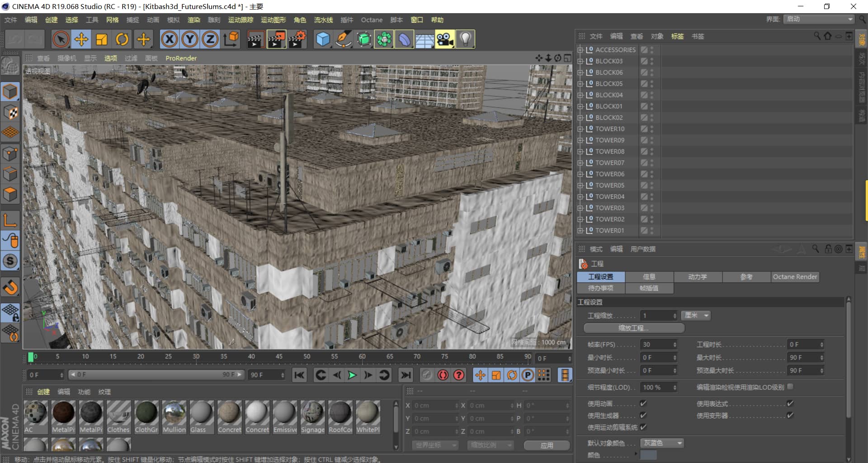Open the array/cloner generators icon
The image size is (868, 463).
pos(384,39)
